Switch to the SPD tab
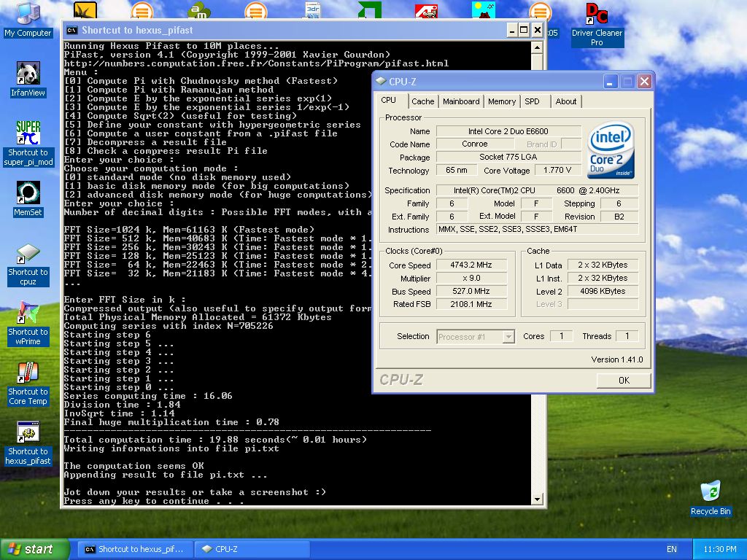This screenshot has height=560, width=747. (x=532, y=101)
